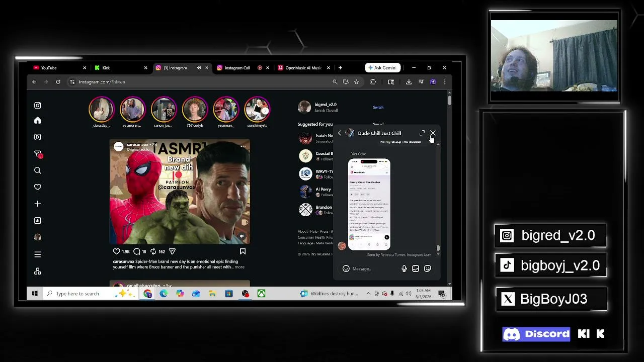Viewport: 644px width, 362px height.
Task: View valmoren story
Action: click(132, 110)
